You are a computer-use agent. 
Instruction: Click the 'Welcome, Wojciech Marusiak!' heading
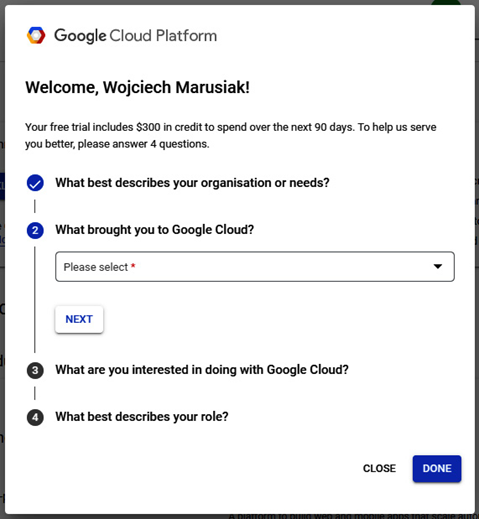point(137,87)
